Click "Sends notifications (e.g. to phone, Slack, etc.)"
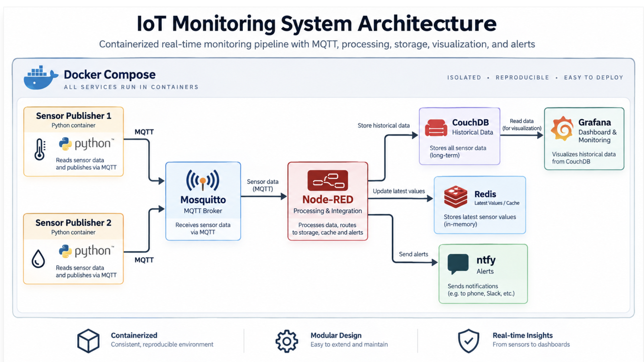The height and width of the screenshot is (362, 644). coord(481,290)
